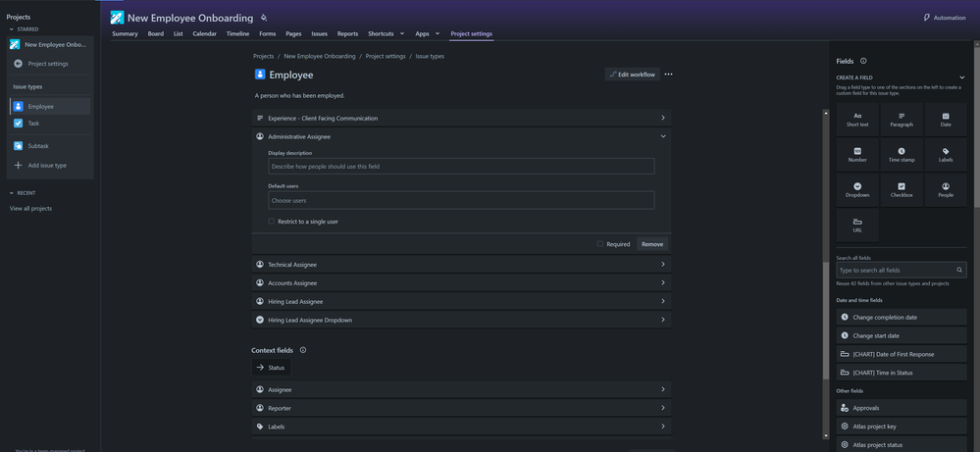980x452 pixels.
Task: Collapse the STARRED projects section
Action: tap(11, 29)
